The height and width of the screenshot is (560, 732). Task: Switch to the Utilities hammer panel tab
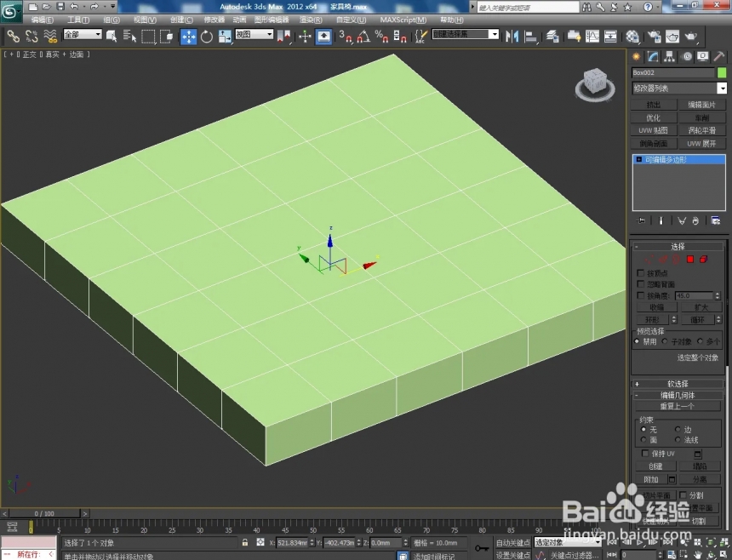pos(719,56)
